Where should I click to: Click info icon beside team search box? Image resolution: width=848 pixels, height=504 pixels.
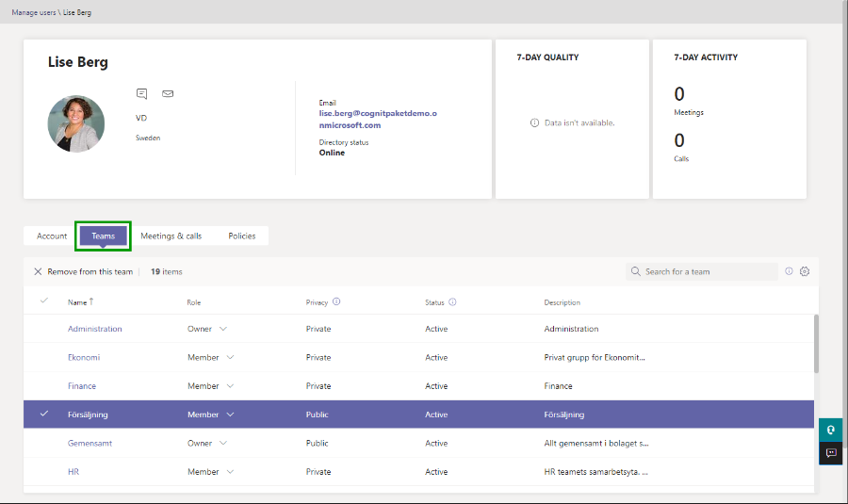tap(789, 271)
